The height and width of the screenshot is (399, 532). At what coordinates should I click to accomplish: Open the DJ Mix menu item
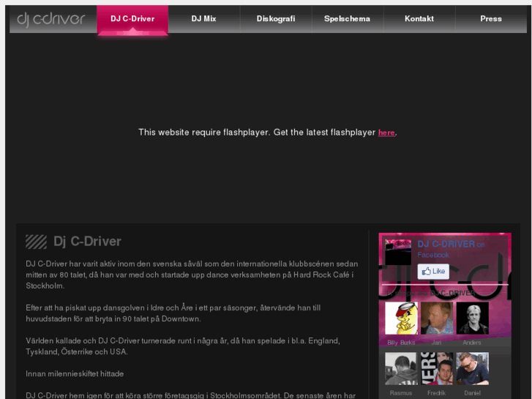coord(203,19)
